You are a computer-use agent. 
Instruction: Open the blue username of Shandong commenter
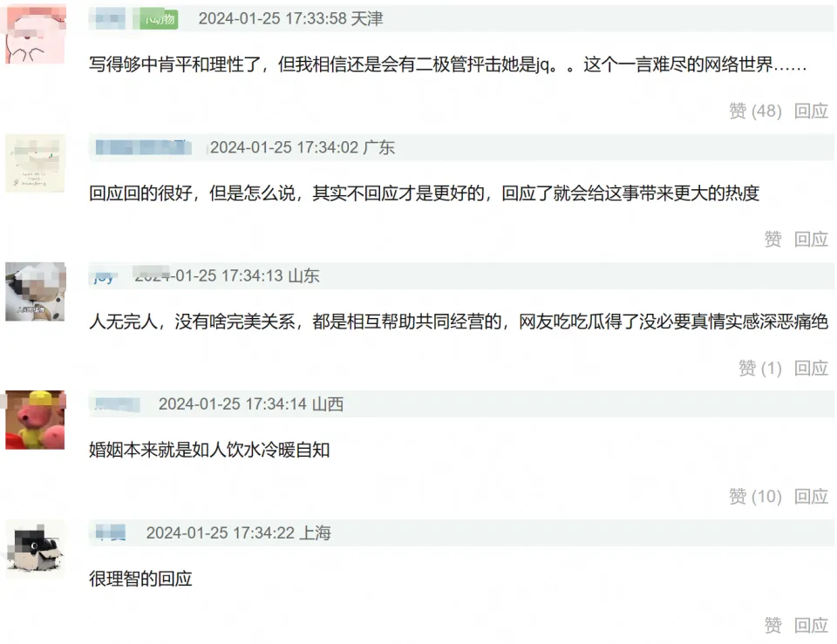pos(104,277)
